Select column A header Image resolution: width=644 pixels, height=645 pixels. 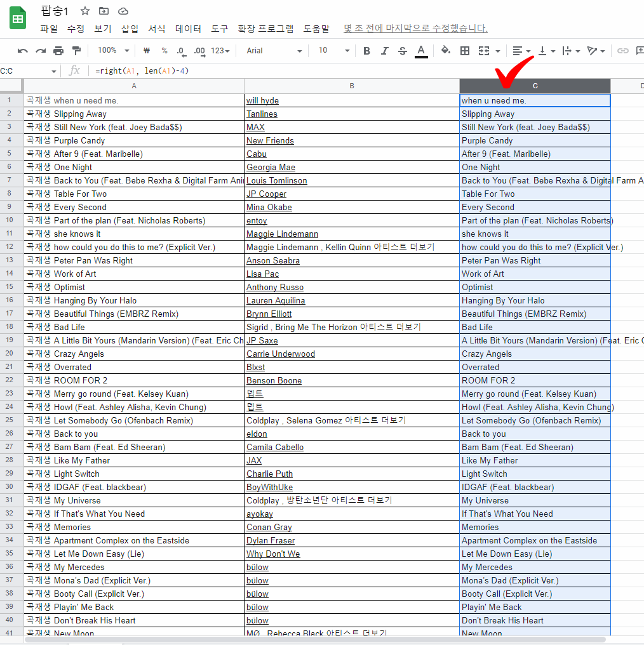(134, 86)
